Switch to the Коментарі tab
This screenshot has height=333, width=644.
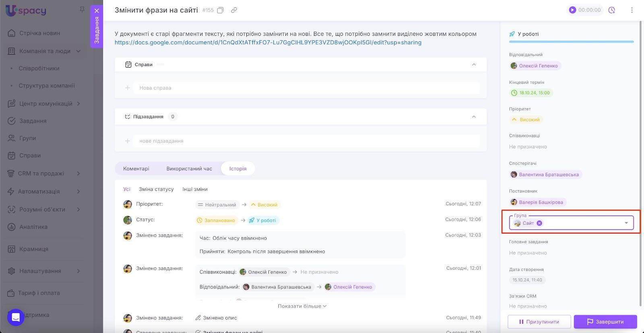(x=136, y=169)
